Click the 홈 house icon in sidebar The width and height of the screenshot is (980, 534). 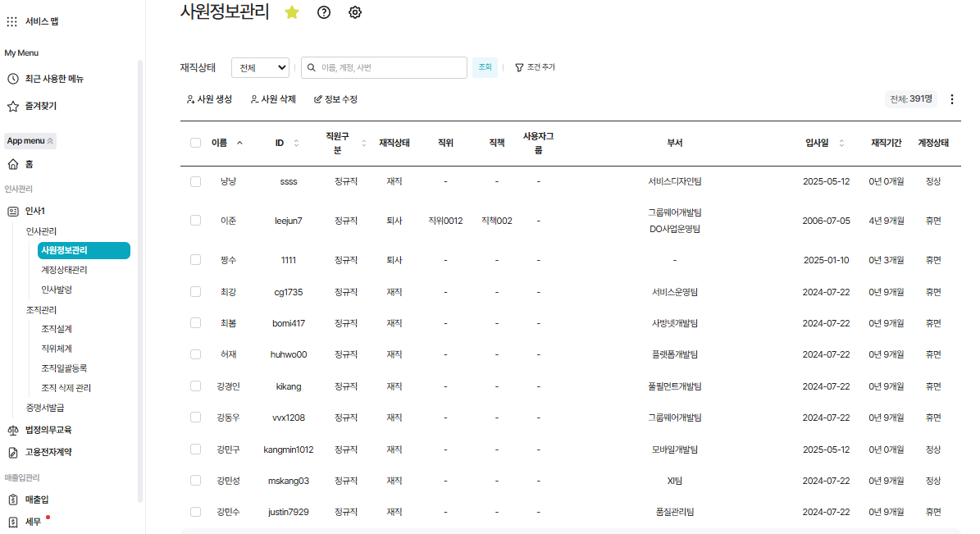point(12,164)
